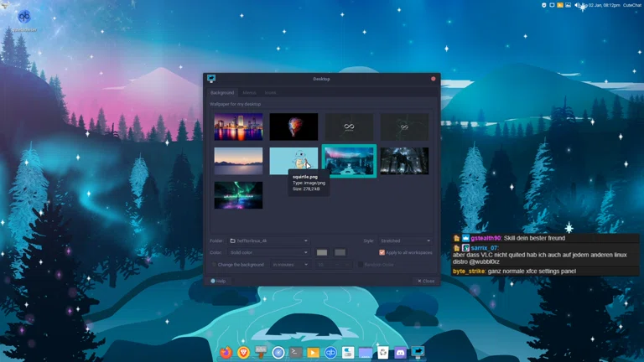644x362 pixels.
Task: Click the first color swatch next to Solid color
Action: point(322,252)
